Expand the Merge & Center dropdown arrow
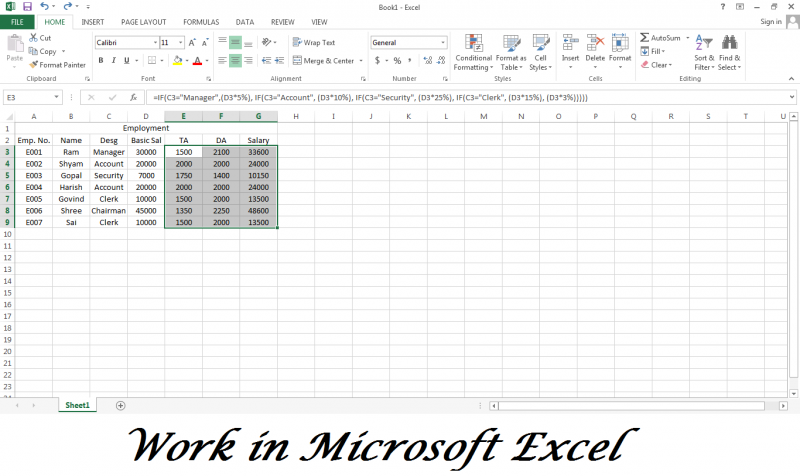Viewport: 800px width, 476px height. point(361,60)
